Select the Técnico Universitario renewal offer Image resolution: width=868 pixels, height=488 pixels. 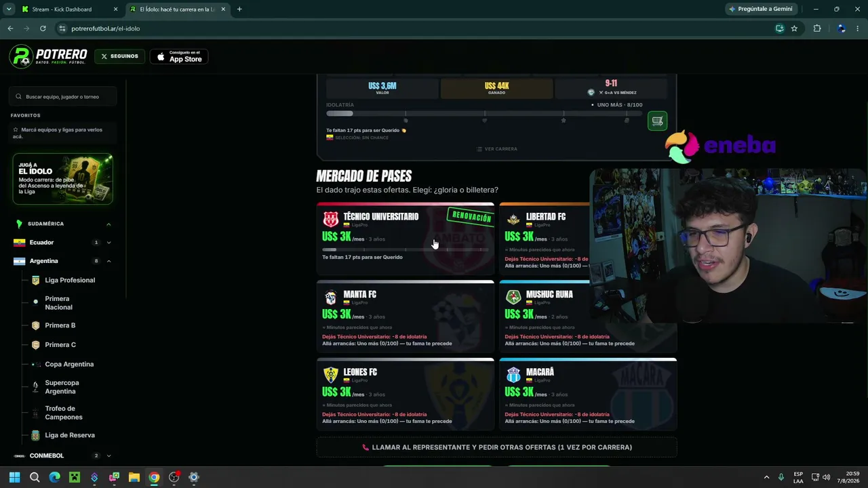tap(406, 238)
